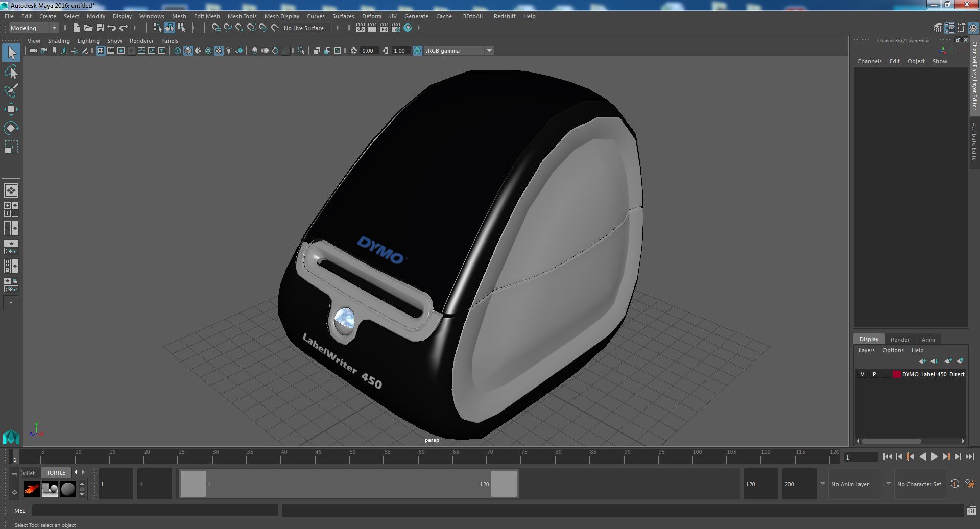Open the Redshift menu

pos(505,16)
